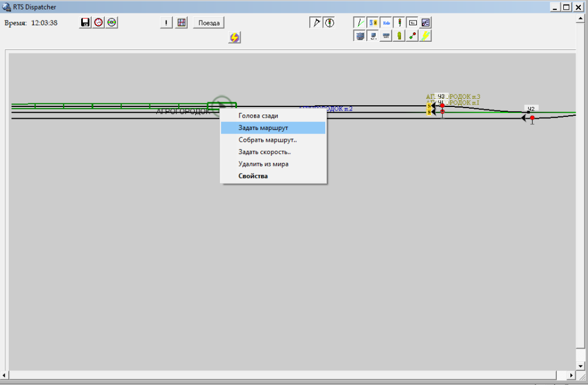The width and height of the screenshot is (588, 385).
Task: Click the floppy disk save icon
Action: tap(85, 22)
